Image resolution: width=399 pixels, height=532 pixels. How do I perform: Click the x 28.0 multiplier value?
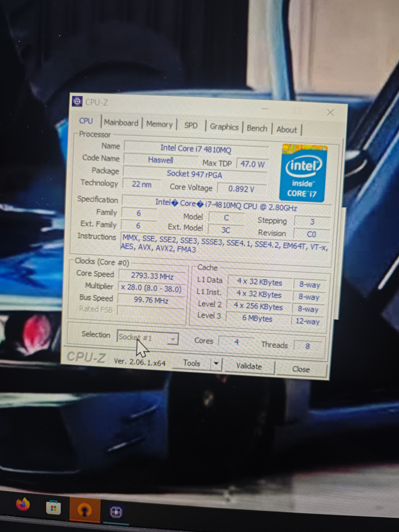[x=151, y=288]
